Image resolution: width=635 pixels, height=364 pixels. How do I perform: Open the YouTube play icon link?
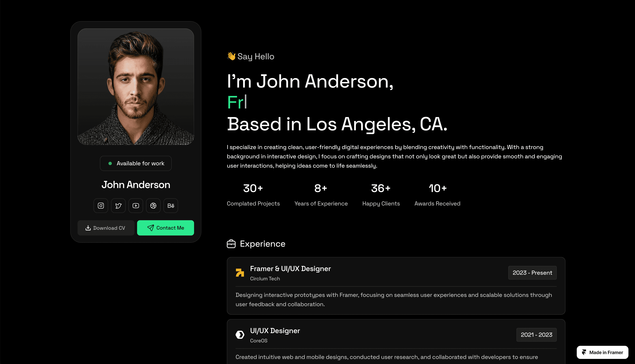(136, 205)
